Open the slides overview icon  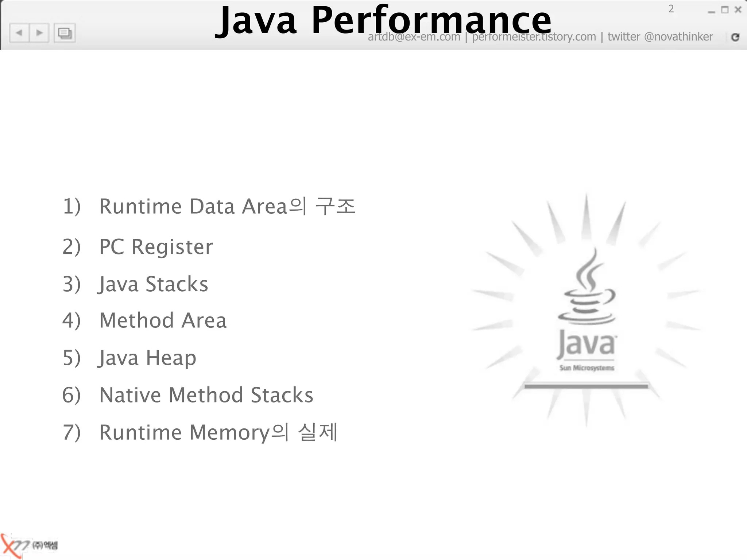click(x=65, y=33)
